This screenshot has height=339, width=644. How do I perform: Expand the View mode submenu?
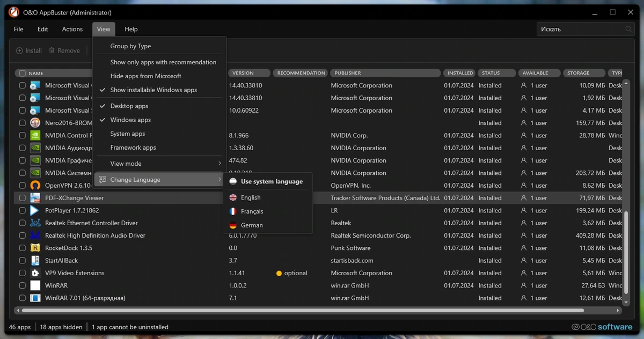point(160,164)
